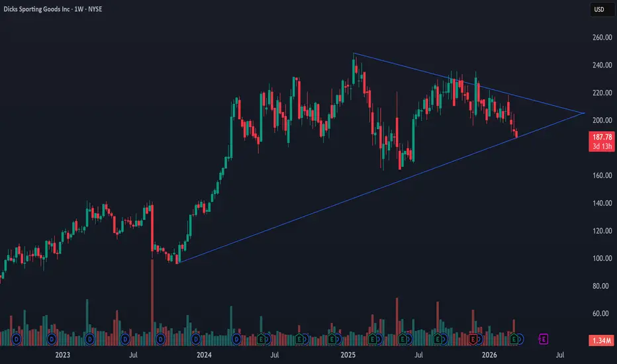Click the Dicks Sporting Goods Inc symbol title
This screenshot has width=617, height=364.
click(36, 9)
